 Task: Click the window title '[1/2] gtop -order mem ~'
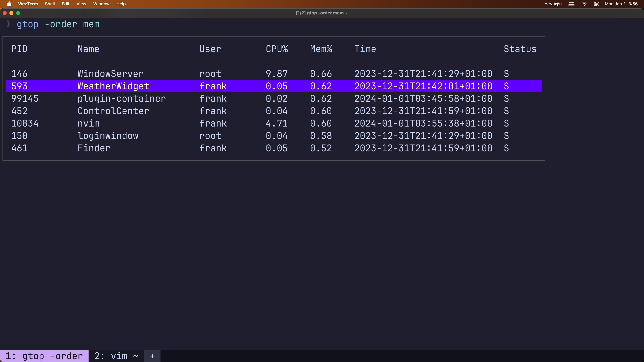(322, 13)
